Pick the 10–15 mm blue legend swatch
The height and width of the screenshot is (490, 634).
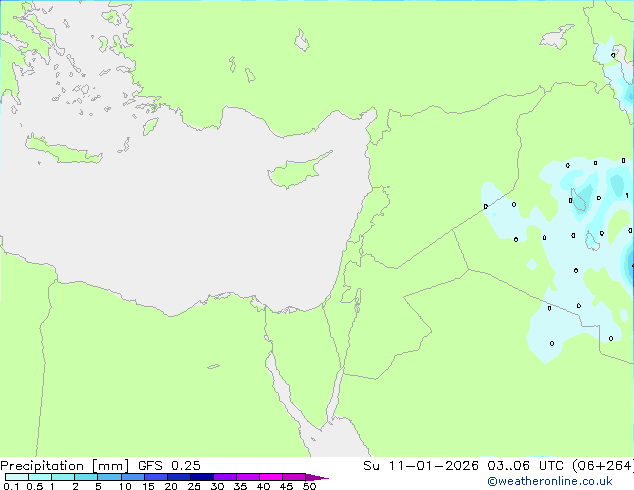click(x=132, y=477)
